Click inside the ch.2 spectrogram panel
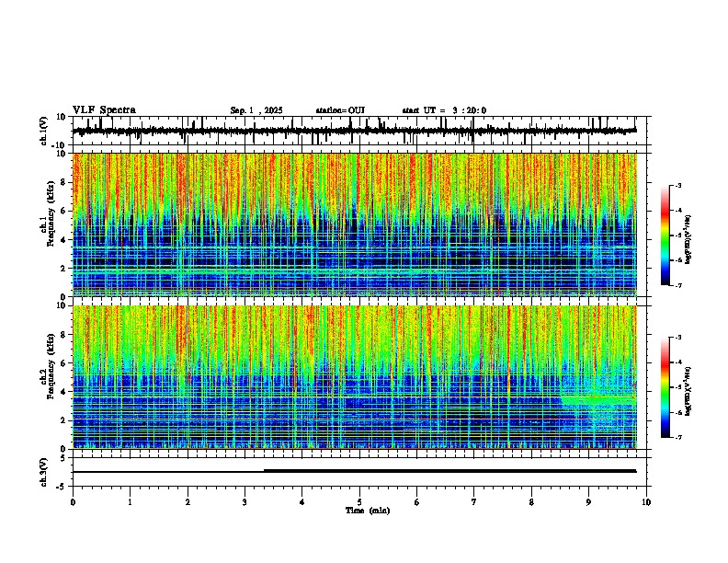 [x=354, y=377]
